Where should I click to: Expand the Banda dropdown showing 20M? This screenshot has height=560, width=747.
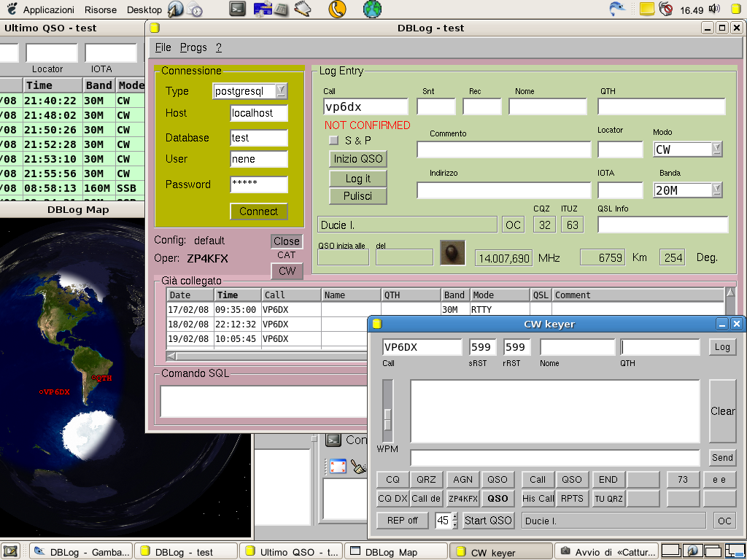click(x=716, y=190)
